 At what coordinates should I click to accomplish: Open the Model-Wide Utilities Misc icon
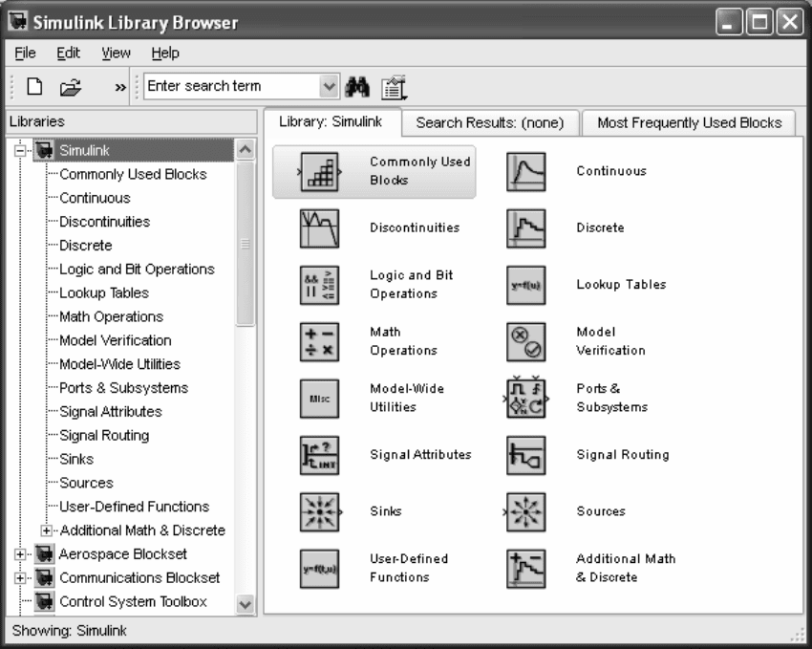pos(319,399)
